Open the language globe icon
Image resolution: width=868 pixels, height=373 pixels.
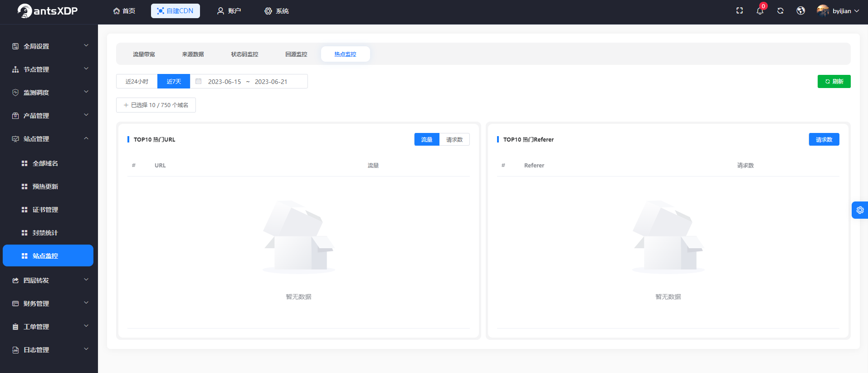click(801, 11)
